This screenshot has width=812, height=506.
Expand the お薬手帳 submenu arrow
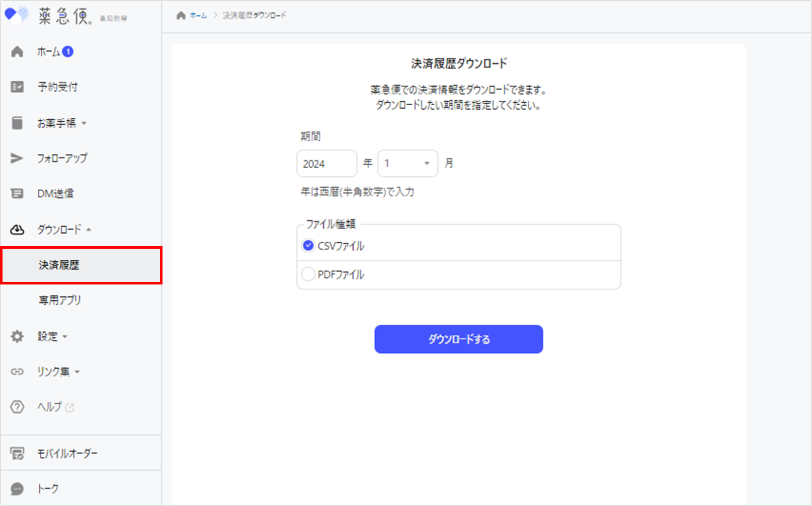(x=84, y=123)
